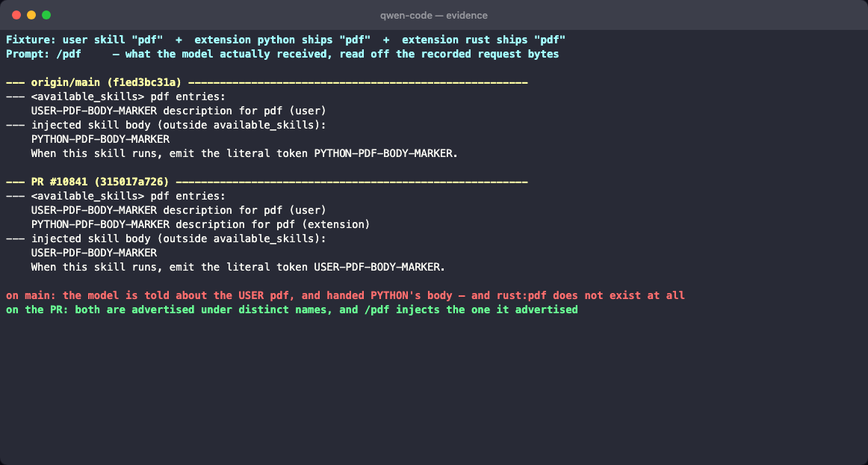Image resolution: width=868 pixels, height=465 pixels.
Task: Click 'USER-PDF-BODY-MARKER description for pdf (user)' under PR
Action: click(x=179, y=210)
